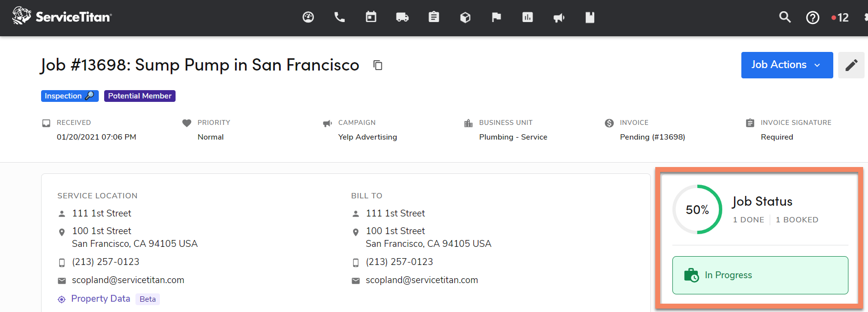
Task: Click the 50% job progress circle
Action: 697,210
